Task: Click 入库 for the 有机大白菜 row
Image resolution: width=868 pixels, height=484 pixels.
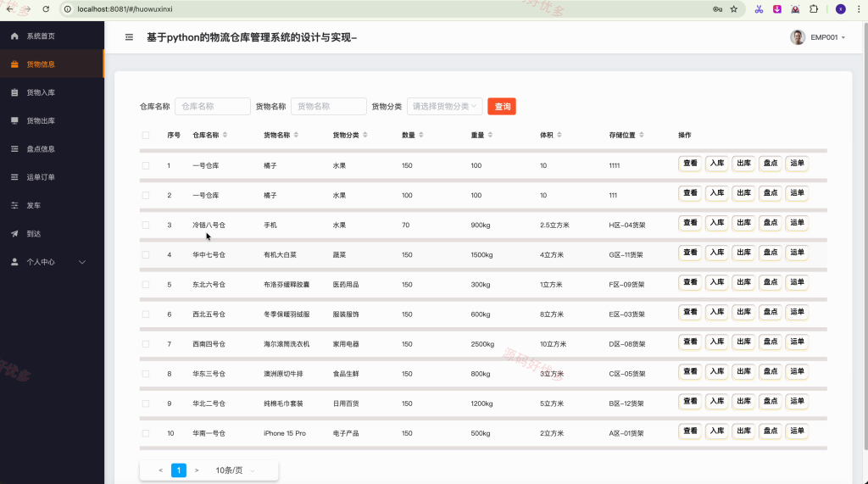Action: (x=717, y=253)
